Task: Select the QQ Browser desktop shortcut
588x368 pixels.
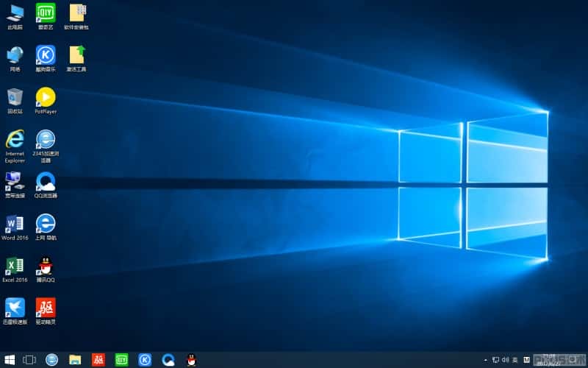Action: point(46,185)
